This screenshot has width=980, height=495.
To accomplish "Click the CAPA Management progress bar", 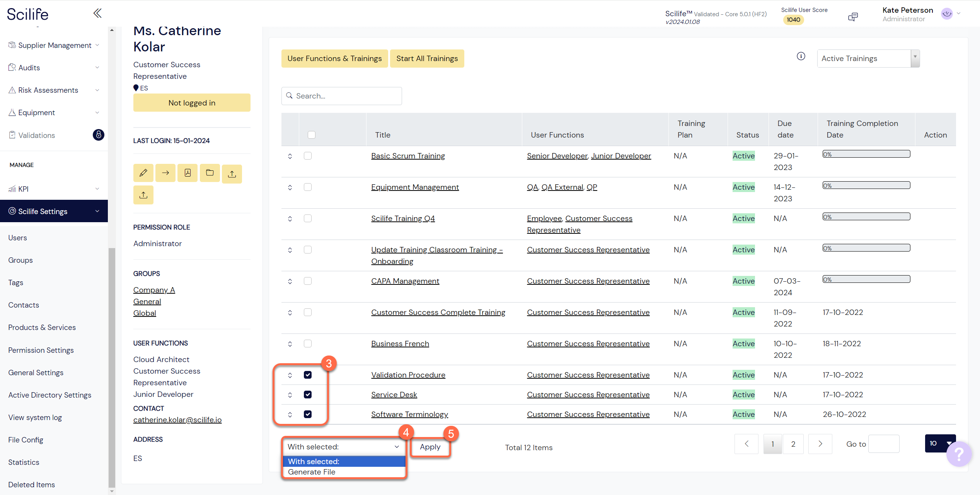I will coord(866,279).
